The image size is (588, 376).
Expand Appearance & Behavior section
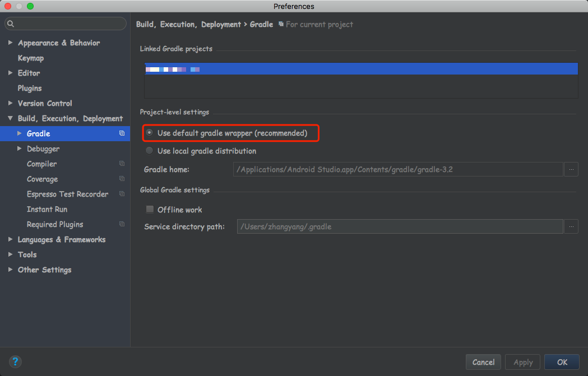coord(11,43)
